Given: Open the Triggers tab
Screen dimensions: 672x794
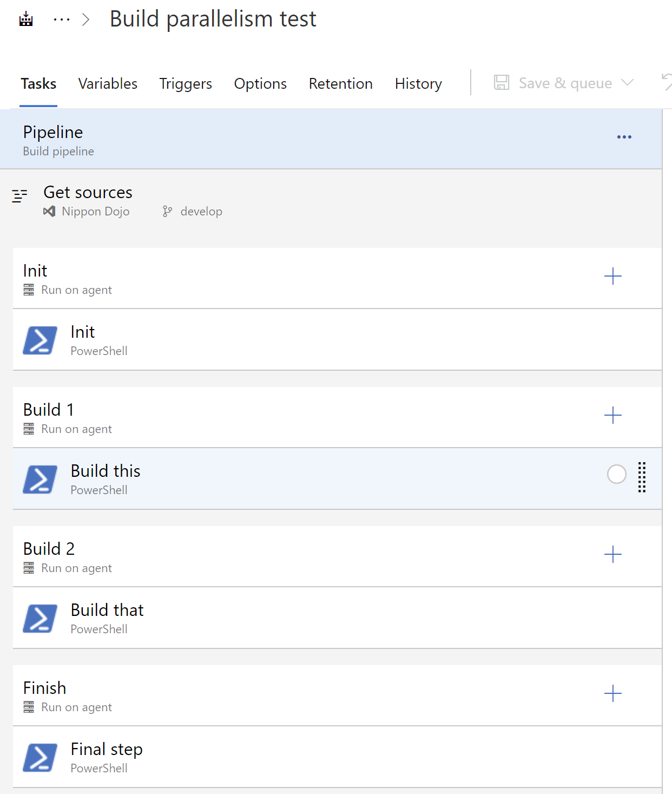Looking at the screenshot, I should click(186, 84).
